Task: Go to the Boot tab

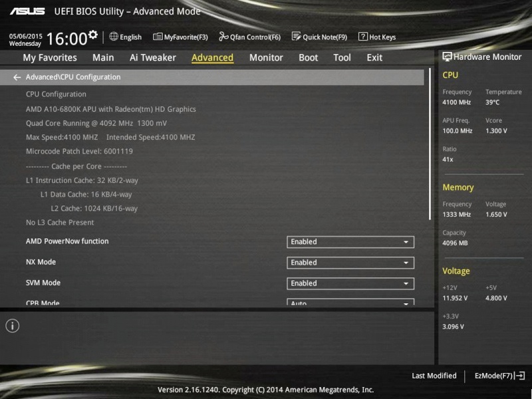Action: click(308, 58)
